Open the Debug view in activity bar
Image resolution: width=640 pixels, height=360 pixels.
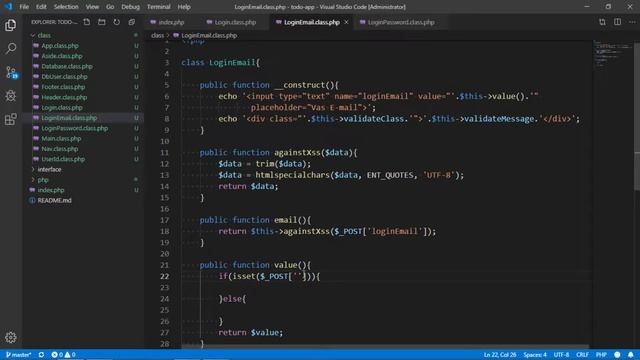[x=11, y=96]
